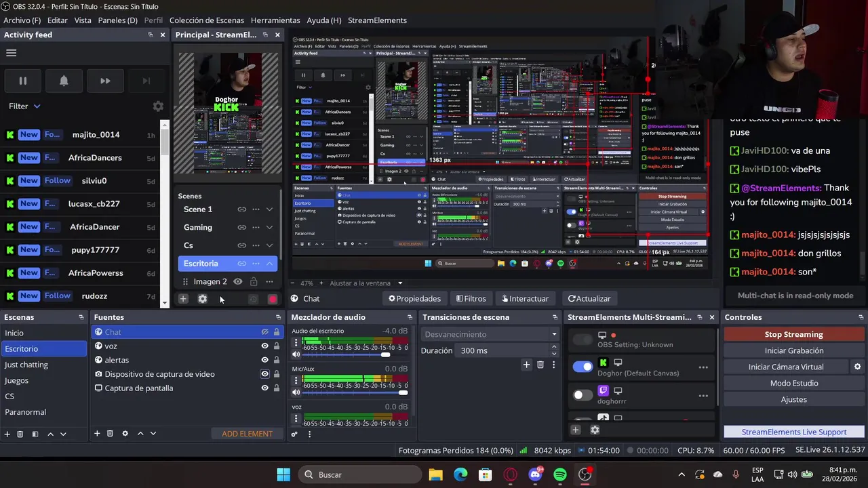Add a new scene in Principal panel
868x488 pixels.
[183, 299]
